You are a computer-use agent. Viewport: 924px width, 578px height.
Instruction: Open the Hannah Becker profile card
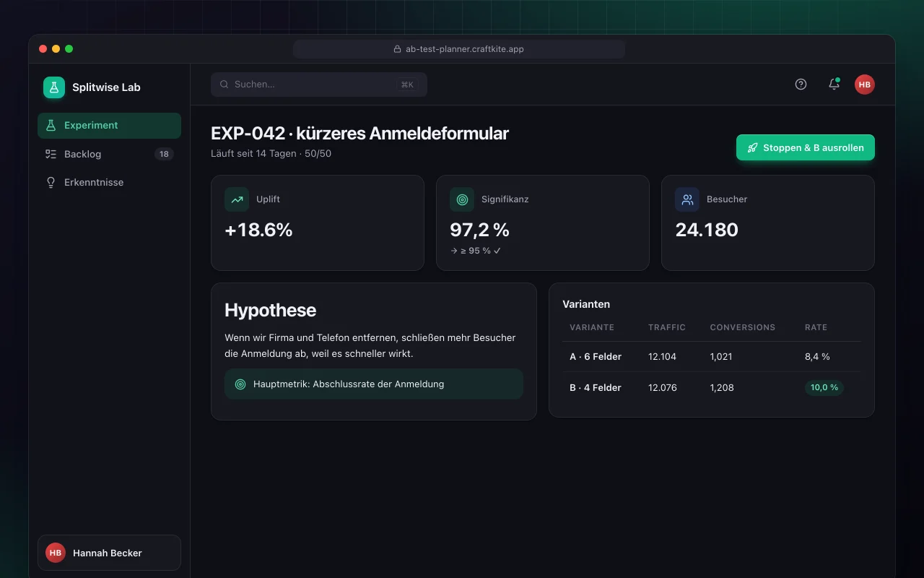tap(109, 553)
